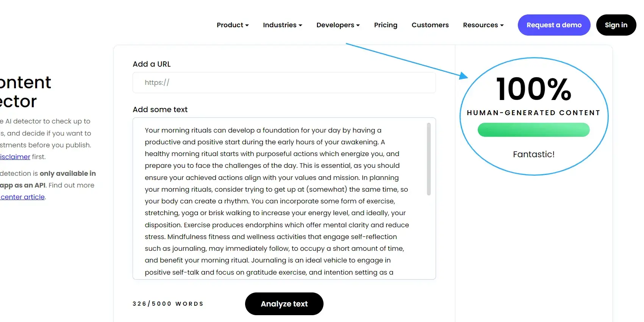Click the 326/5000 words counter
644x322 pixels.
(x=168, y=304)
